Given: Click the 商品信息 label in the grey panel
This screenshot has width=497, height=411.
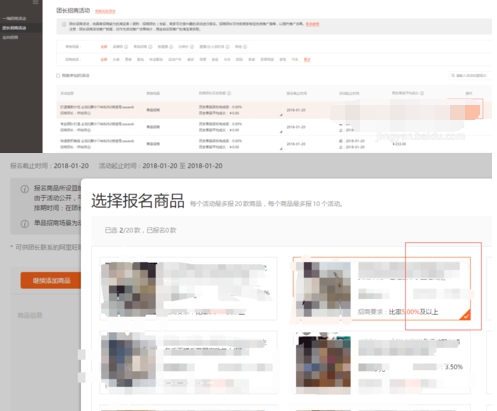Looking at the screenshot, I should coord(30,315).
